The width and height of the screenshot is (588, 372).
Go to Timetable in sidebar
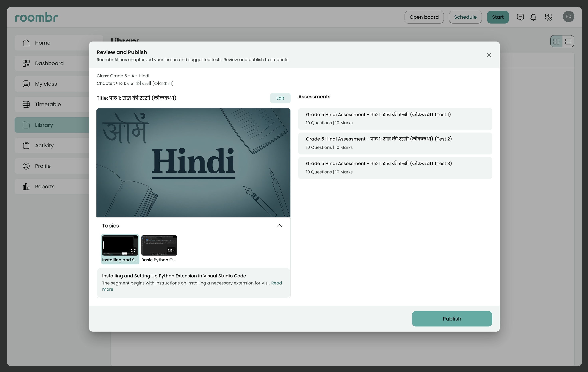[48, 104]
